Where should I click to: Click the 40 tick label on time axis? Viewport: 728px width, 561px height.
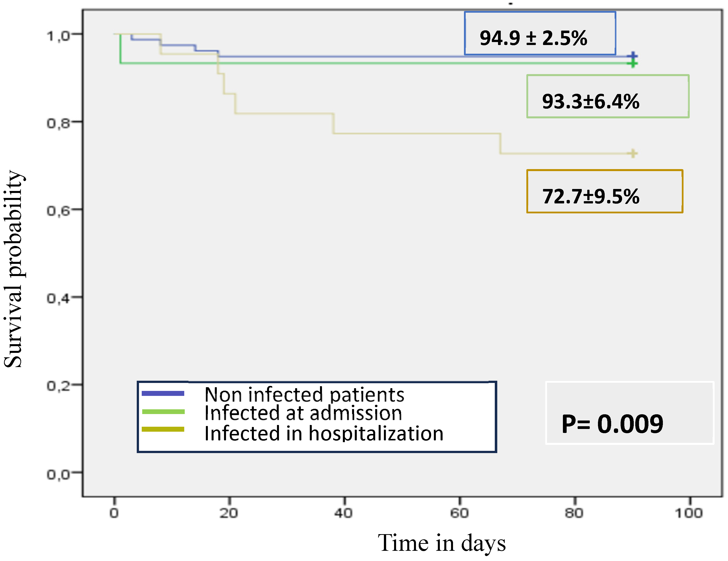tap(344, 513)
